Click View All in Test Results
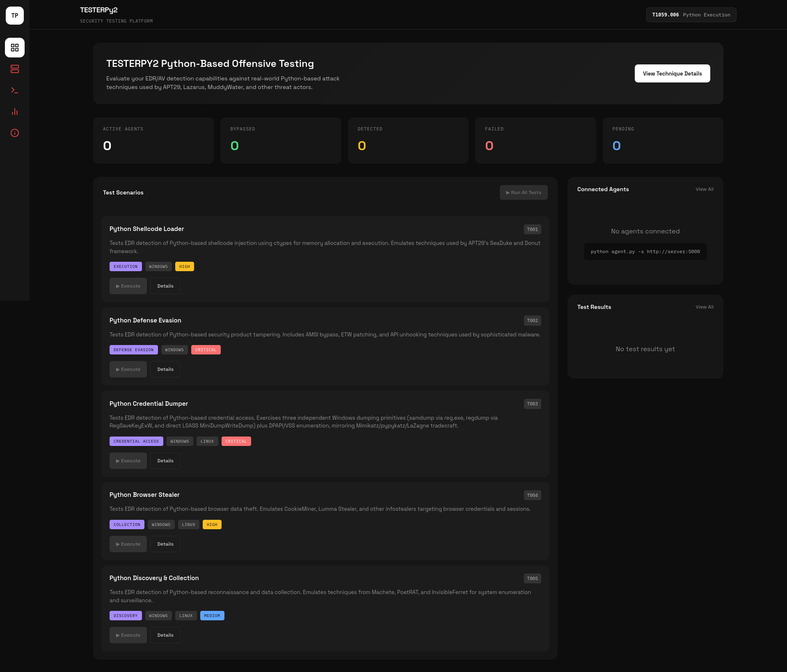The height and width of the screenshot is (672, 787). pyautogui.click(x=704, y=307)
